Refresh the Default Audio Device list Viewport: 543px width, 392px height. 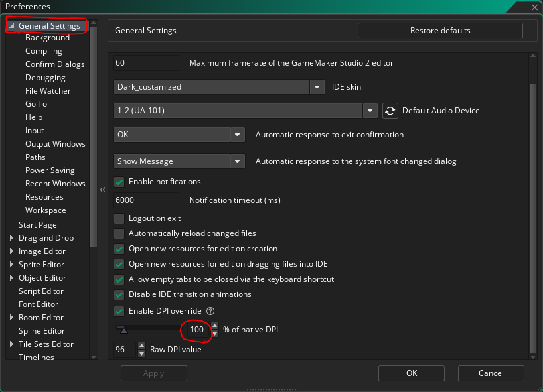tap(390, 111)
